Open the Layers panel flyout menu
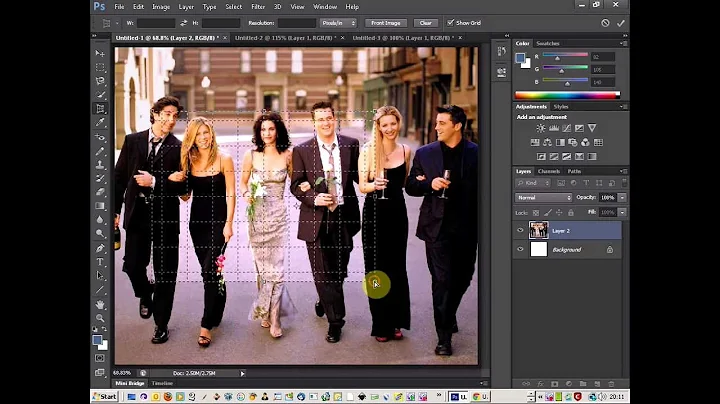 tap(624, 171)
